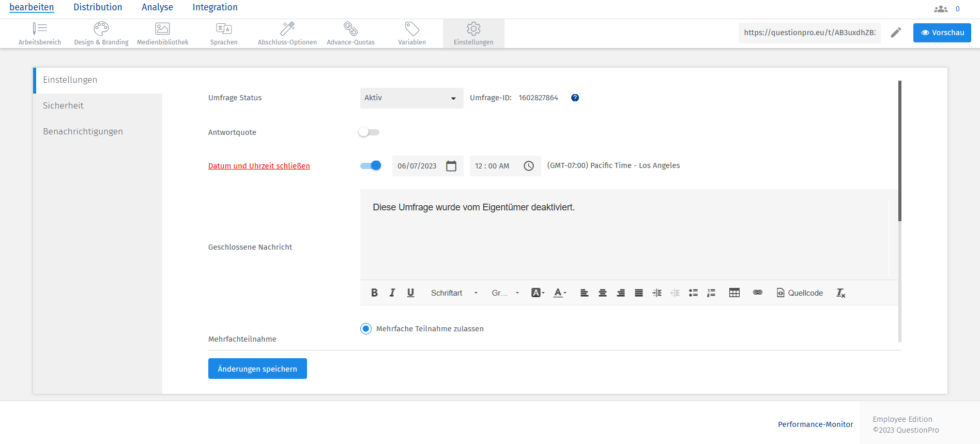Screen dimensions: 980x444
Task: Switch to the Distribution tab
Action: pos(98,7)
